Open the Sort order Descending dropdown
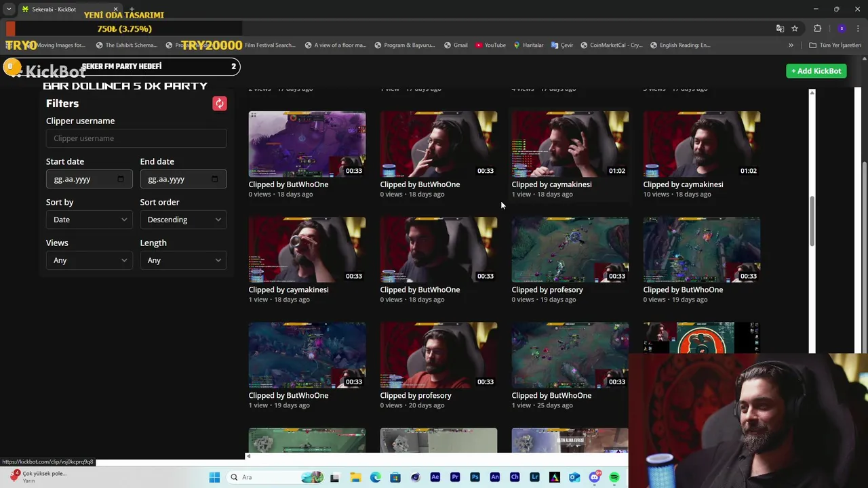Image resolution: width=868 pixels, height=488 pixels. click(184, 220)
